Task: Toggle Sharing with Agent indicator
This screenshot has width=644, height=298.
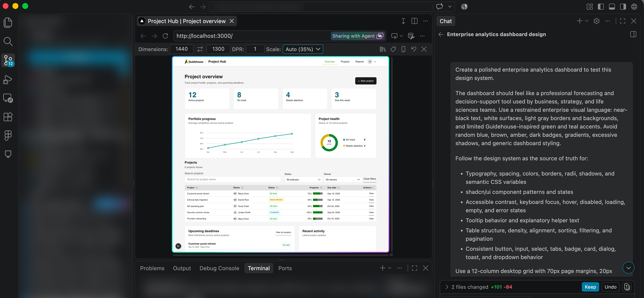Action: [x=358, y=36]
